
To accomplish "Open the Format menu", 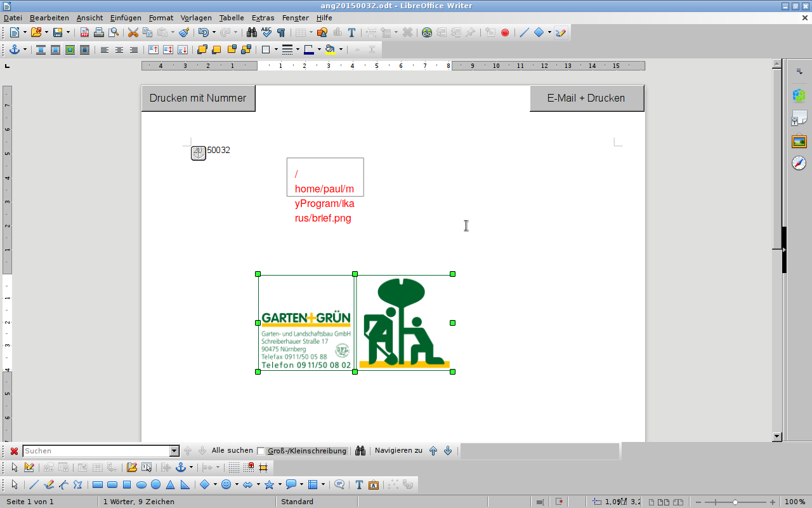I will tap(161, 18).
